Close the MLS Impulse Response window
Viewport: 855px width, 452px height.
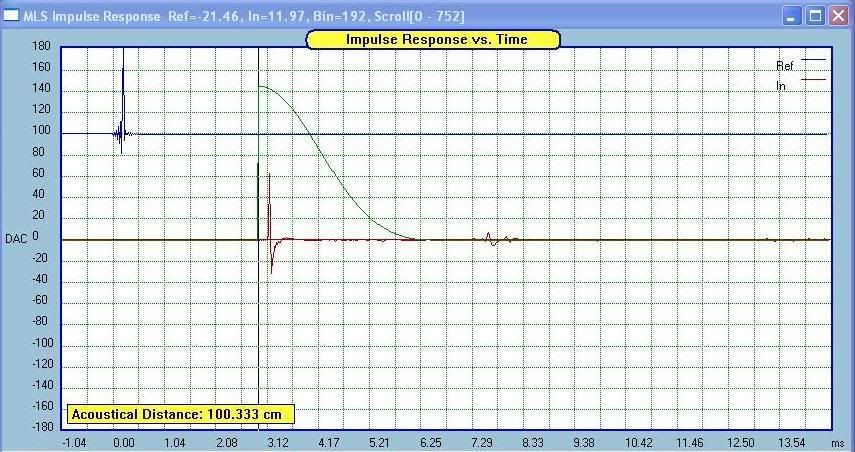(839, 16)
